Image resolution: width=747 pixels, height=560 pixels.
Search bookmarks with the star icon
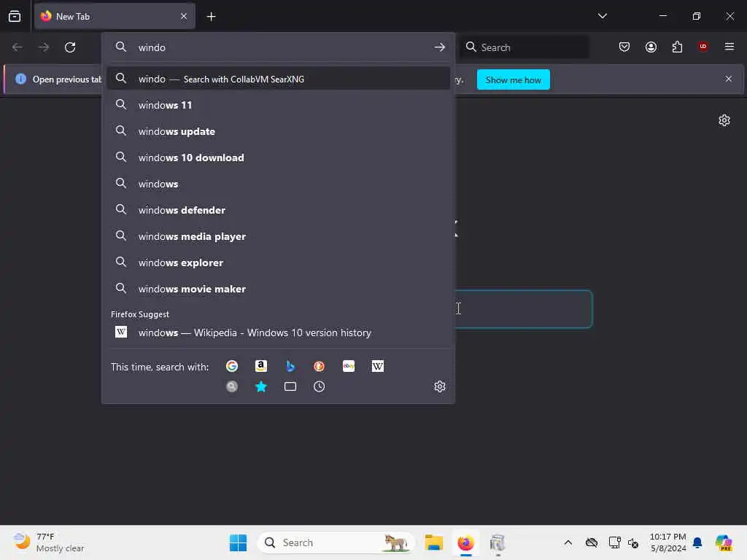pyautogui.click(x=261, y=386)
